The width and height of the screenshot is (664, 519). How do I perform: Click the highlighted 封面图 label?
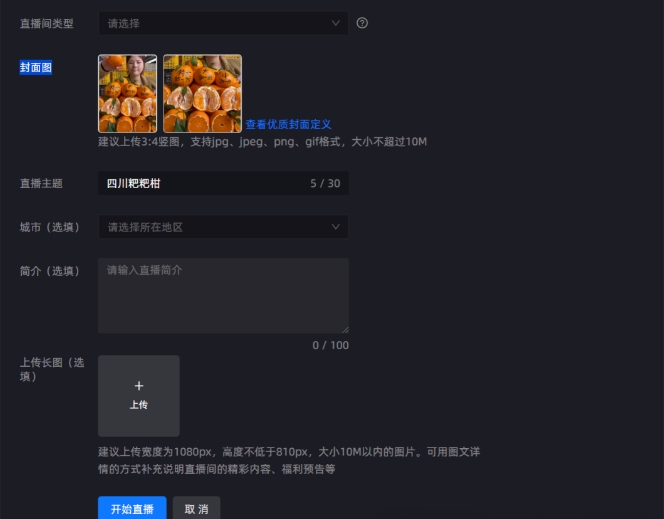point(36,68)
